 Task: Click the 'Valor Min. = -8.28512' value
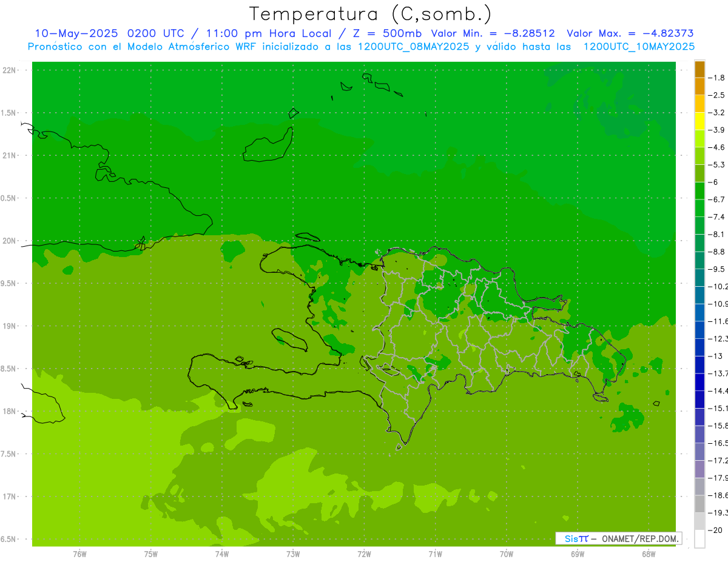(x=493, y=33)
